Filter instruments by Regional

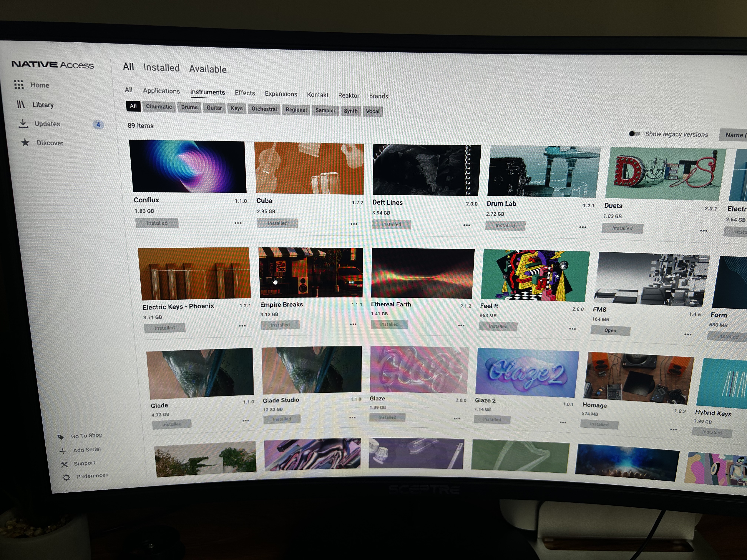(x=296, y=110)
